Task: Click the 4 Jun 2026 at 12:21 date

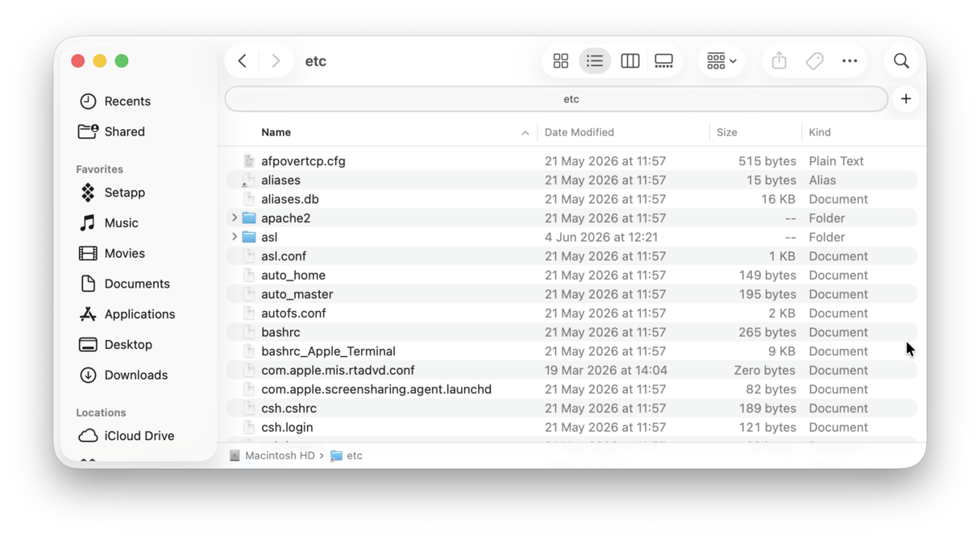Action: point(601,237)
